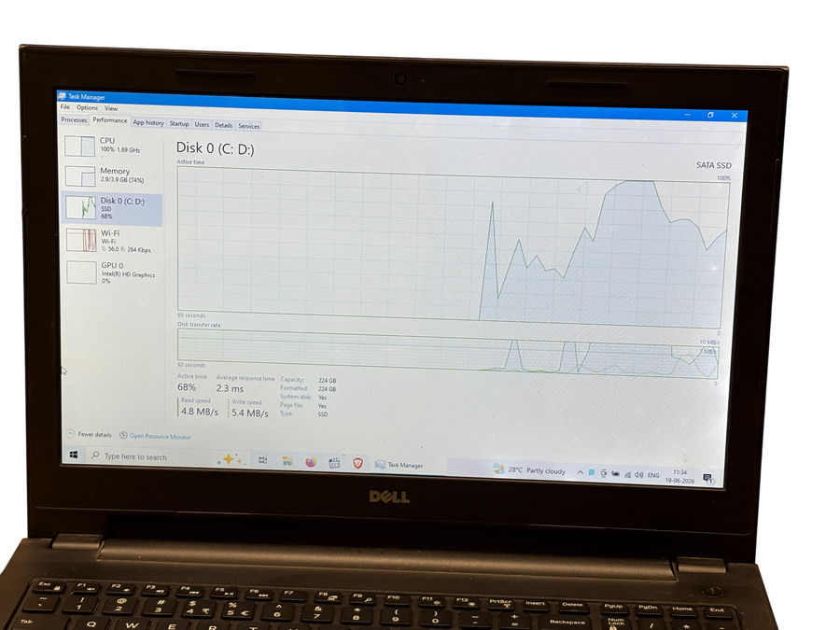Click the blue square tray icon

click(592, 472)
